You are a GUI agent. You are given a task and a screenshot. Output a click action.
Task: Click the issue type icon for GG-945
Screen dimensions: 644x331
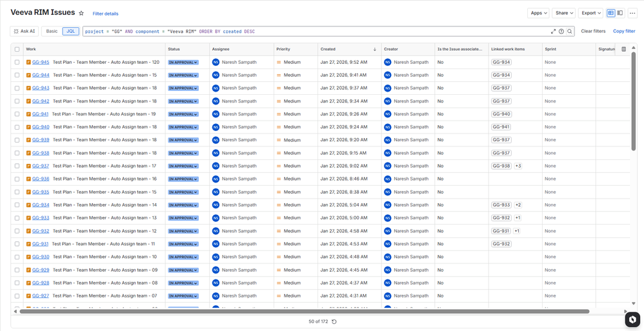pos(28,63)
